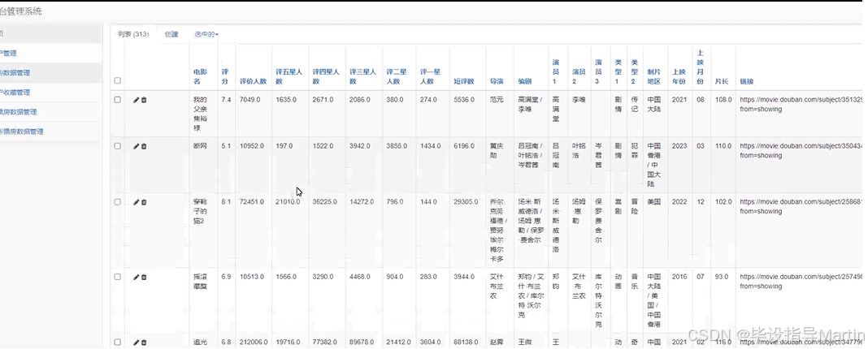Open 票房数据管理 sidebar entry
868x349 pixels.
pos(18,112)
